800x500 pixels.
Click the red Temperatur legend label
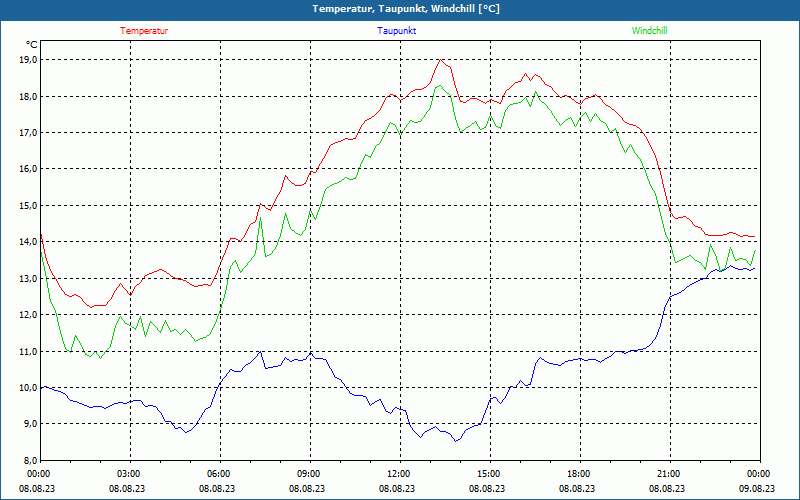pyautogui.click(x=144, y=31)
